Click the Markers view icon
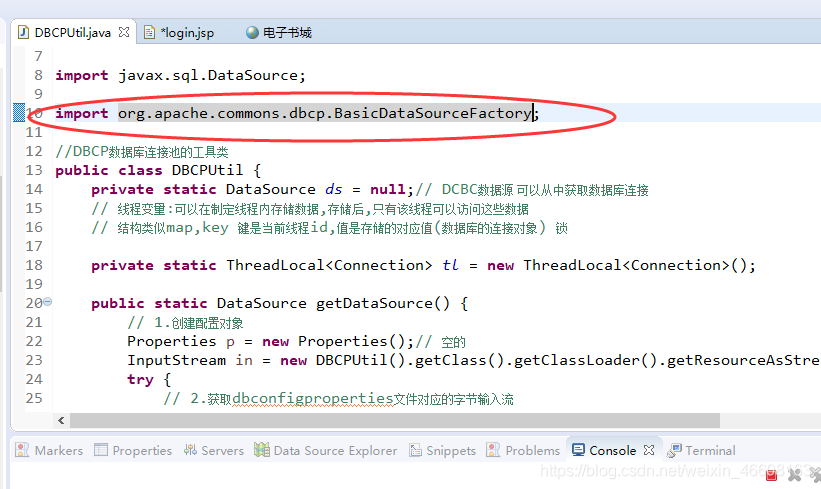The image size is (821, 489). tap(23, 450)
